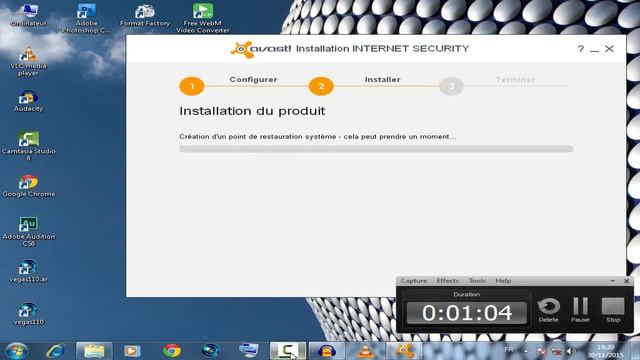Minimize the recorder toolbar window
The height and width of the screenshot is (360, 640).
[x=612, y=281]
